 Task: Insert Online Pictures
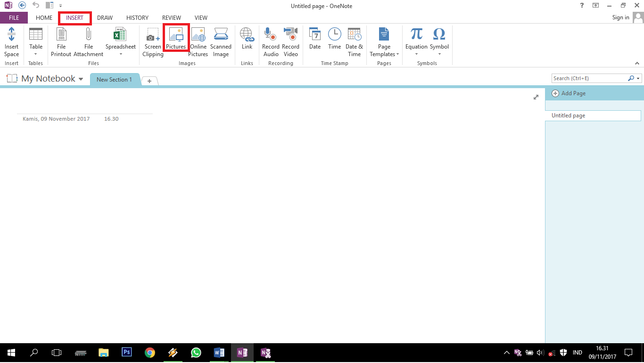(x=198, y=42)
